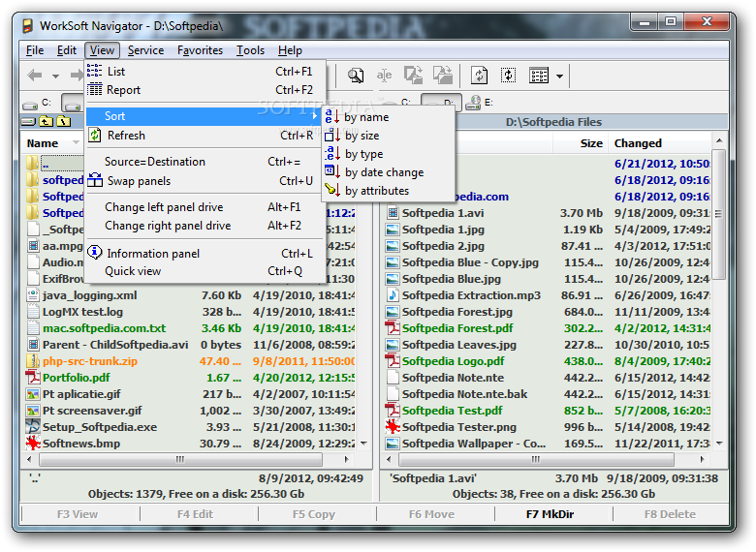Select Source=Destination menu item
Image resolution: width=756 pixels, height=552 pixels.
[x=205, y=162]
